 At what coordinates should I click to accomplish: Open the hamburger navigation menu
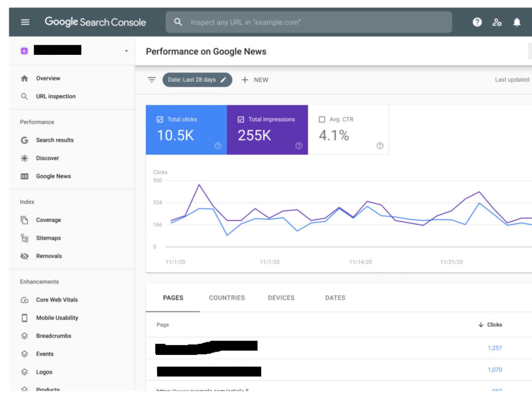[25, 22]
